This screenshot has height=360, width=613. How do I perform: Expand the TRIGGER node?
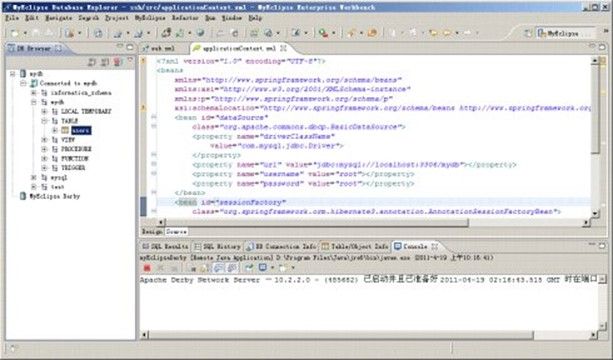[44, 168]
